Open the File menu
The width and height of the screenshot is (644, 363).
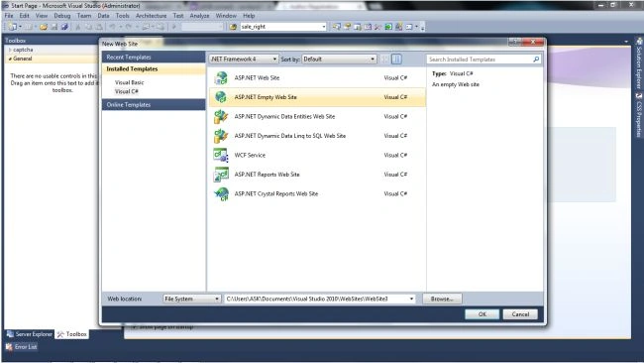tap(9, 16)
